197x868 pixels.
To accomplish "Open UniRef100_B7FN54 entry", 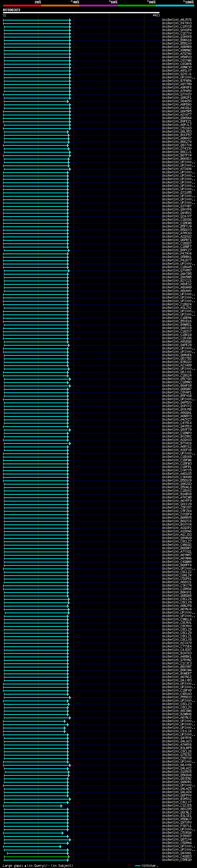I will click(x=177, y=81).
